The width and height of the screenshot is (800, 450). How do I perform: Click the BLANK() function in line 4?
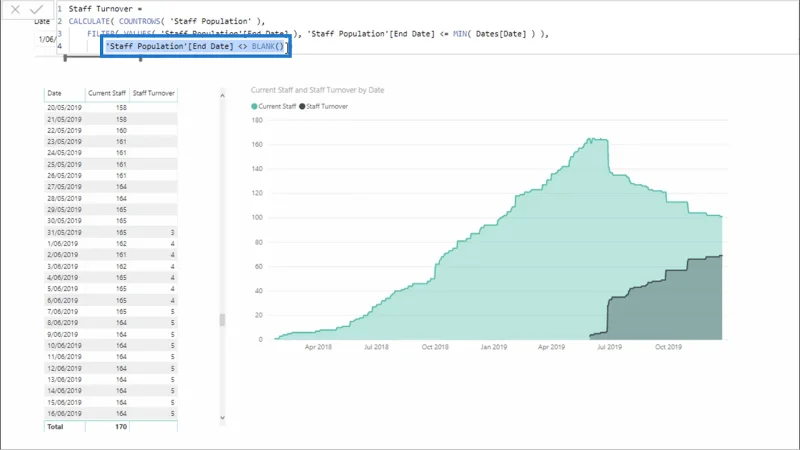click(267, 46)
